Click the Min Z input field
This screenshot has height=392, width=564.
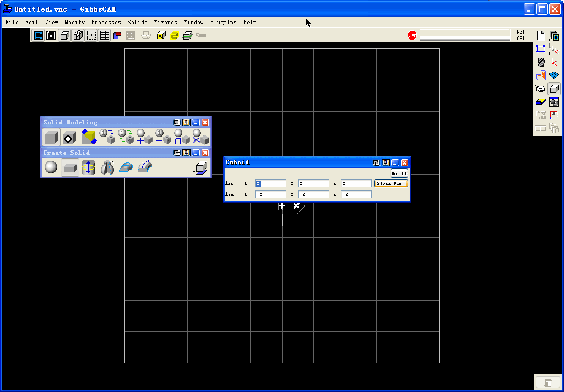(356, 194)
